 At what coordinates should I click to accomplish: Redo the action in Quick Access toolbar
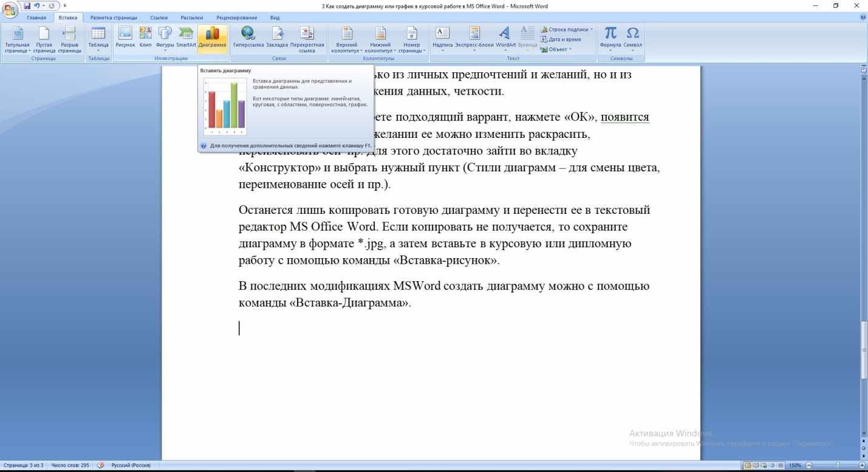tap(51, 6)
